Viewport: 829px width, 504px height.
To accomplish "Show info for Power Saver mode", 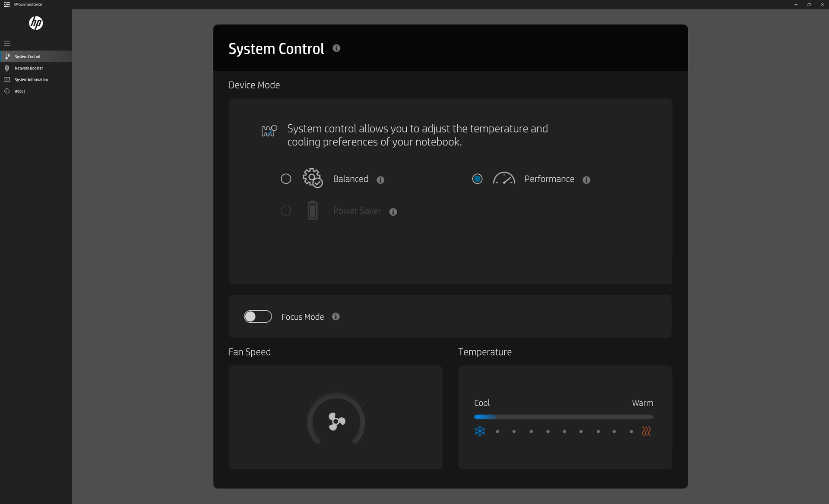I will point(393,212).
